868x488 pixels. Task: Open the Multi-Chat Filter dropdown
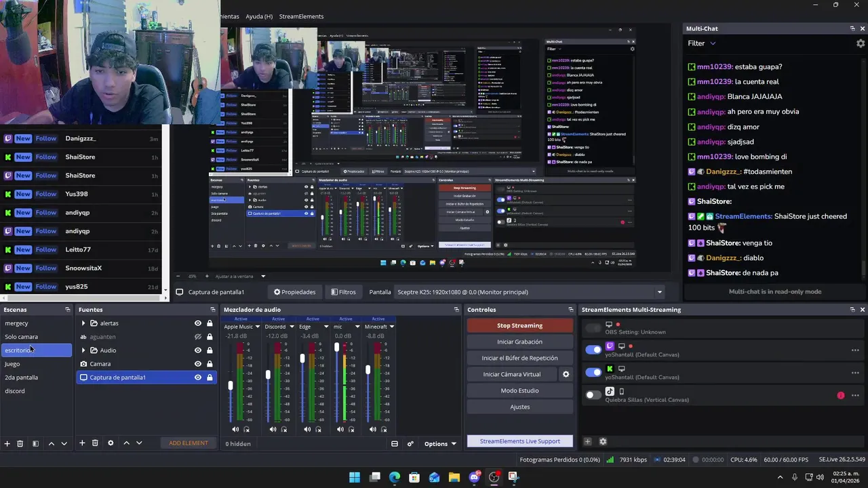click(x=702, y=43)
